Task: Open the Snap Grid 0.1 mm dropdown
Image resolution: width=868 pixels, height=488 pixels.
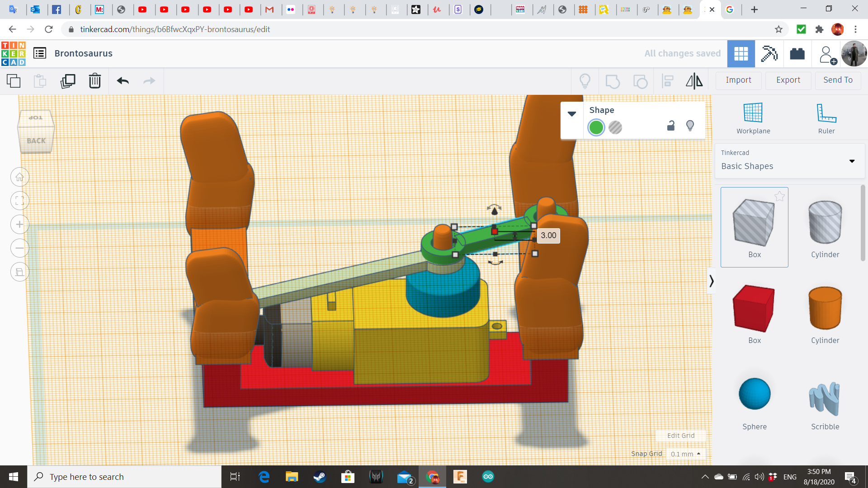Action: tap(685, 454)
